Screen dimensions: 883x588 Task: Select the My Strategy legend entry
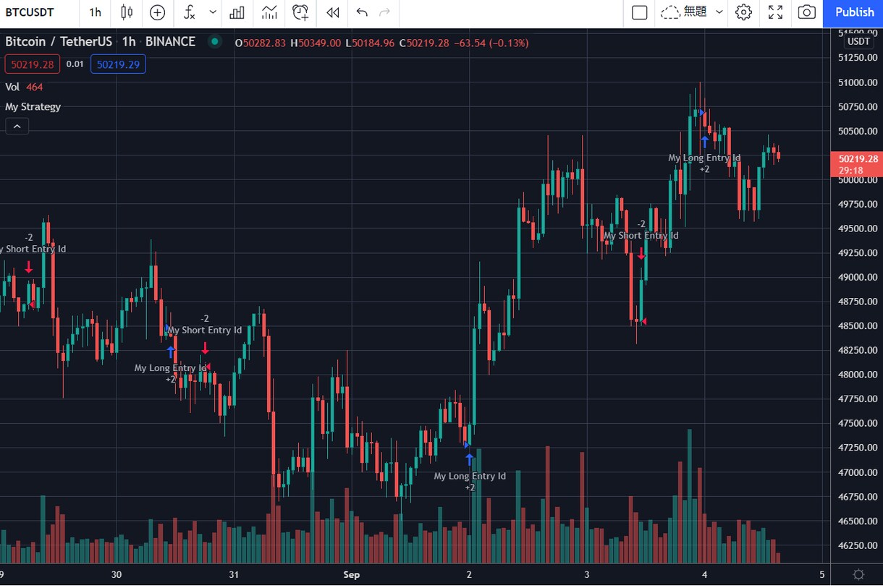pyautogui.click(x=33, y=106)
